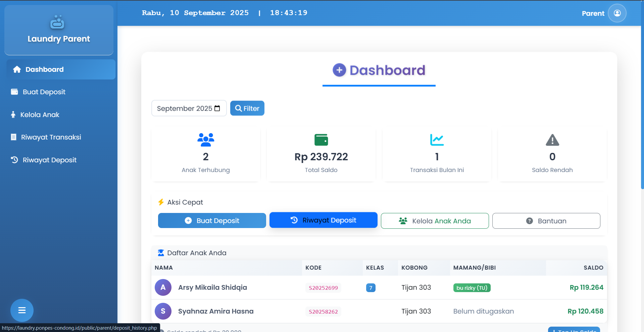
Task: Open the floating hamburger menu button
Action: coord(22,310)
